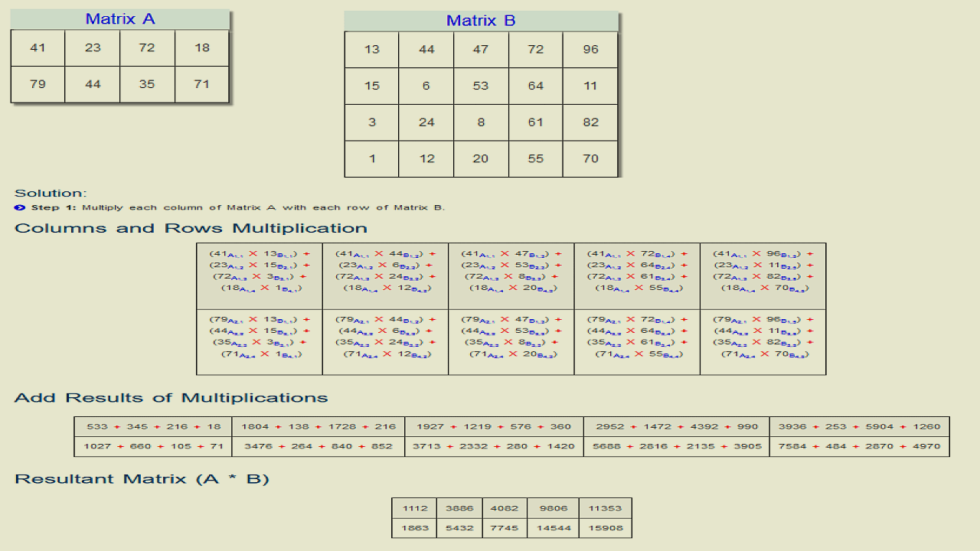This screenshot has width=980, height=551.
Task: Click multiplication cell starting (79 × 44)
Action: 385,342
